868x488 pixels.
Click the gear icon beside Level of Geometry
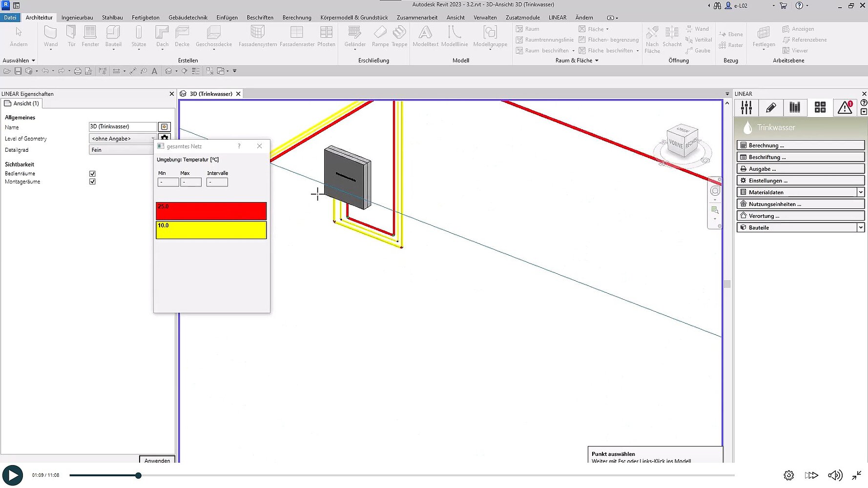click(x=165, y=138)
